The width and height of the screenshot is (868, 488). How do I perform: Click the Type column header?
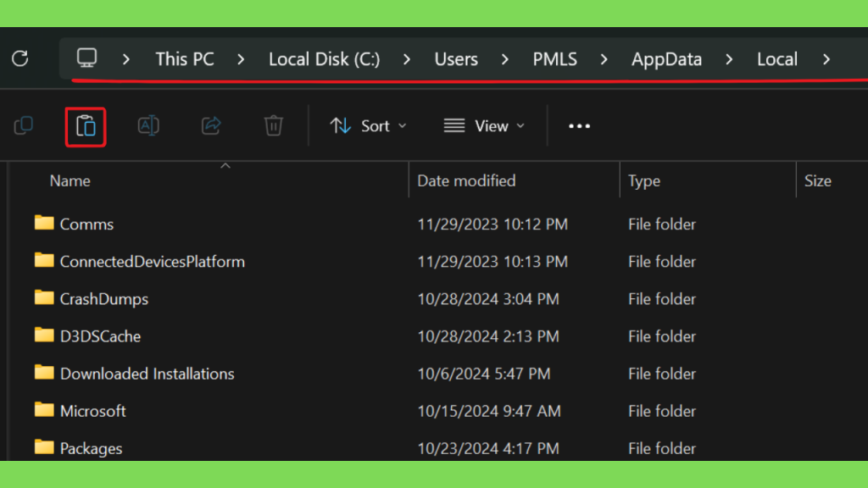pyautogui.click(x=644, y=181)
